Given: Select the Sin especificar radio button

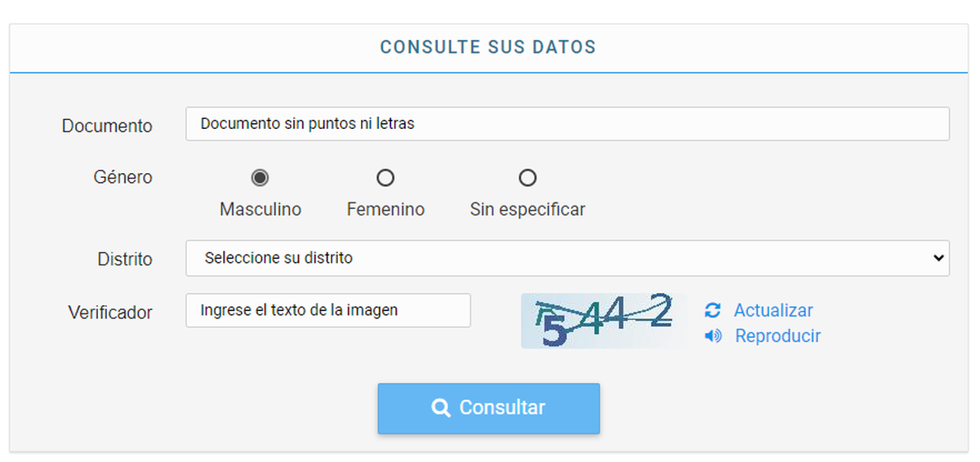Looking at the screenshot, I should click(528, 177).
